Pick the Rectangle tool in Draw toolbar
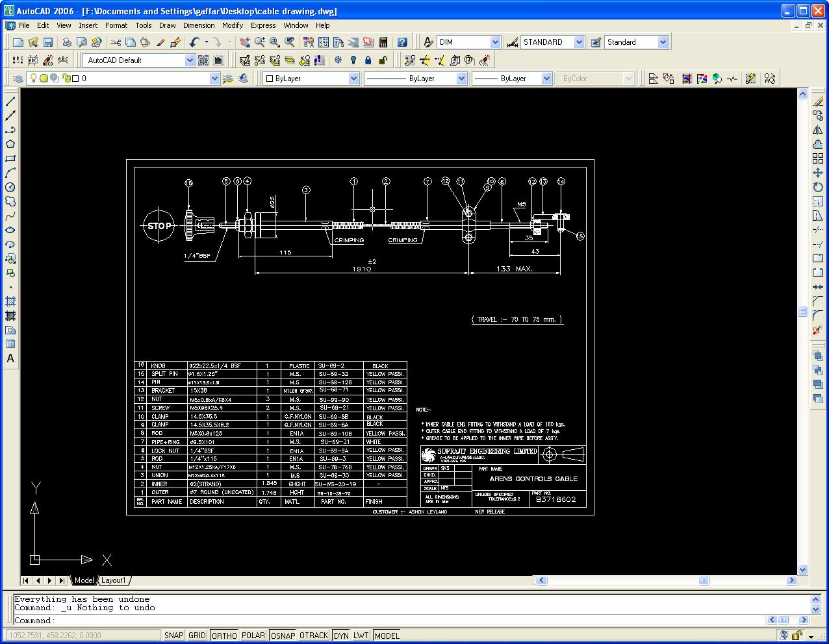Screen dimensions: 829x644 point(10,158)
